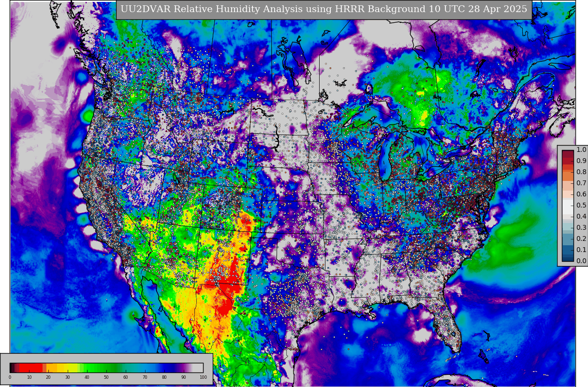Screen dimensions: 588x387
Task: Click the 0.5 label on vertical colorbar
Action: [581, 206]
